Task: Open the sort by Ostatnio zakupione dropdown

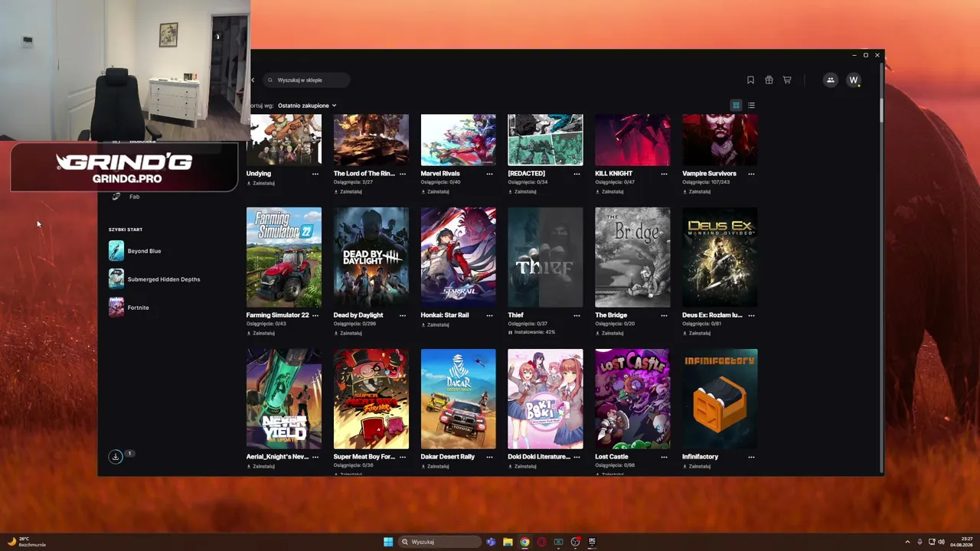Action: click(x=307, y=106)
